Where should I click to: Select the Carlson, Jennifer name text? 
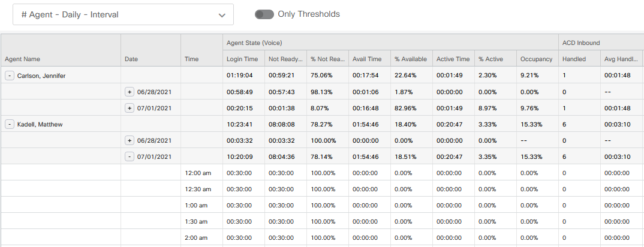[x=41, y=76]
